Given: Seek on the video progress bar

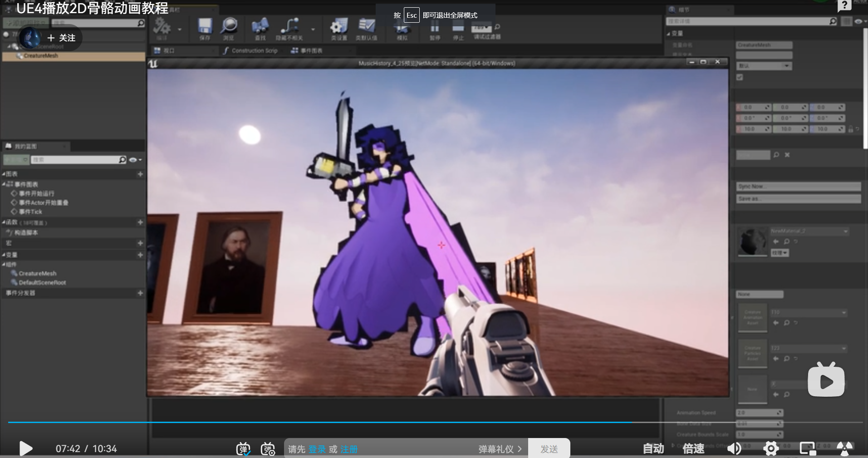Looking at the screenshot, I should click(x=435, y=422).
